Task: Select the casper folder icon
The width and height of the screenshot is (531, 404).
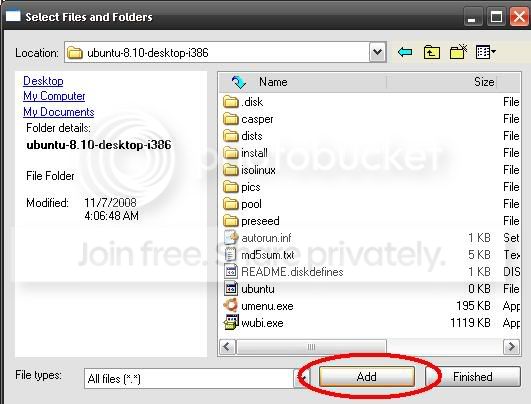Action: click(x=231, y=119)
